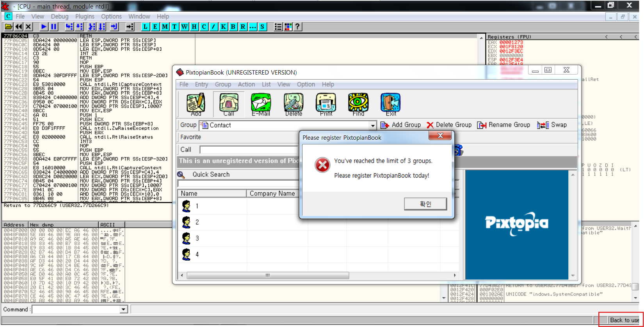Click the Step into toolbar icon
The width and height of the screenshot is (644, 327).
click(69, 27)
